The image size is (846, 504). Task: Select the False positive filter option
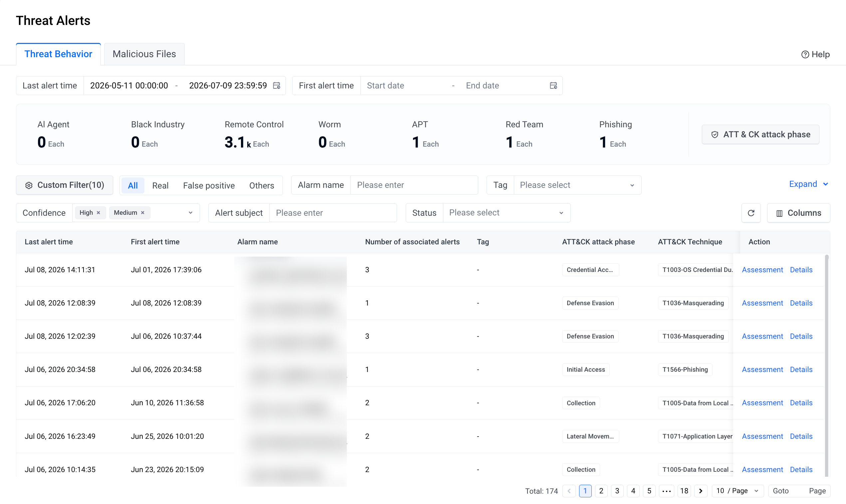pyautogui.click(x=209, y=186)
